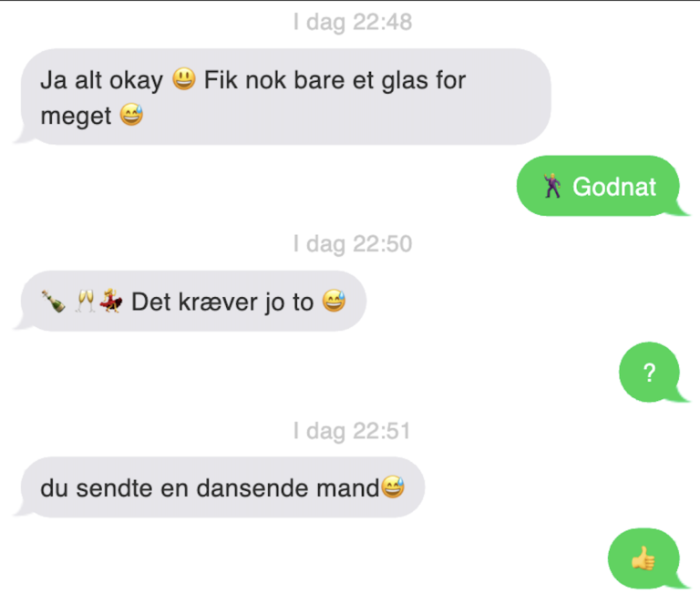Viewport: 700px width, 604px height.
Task: Click the emoji after 'dansende mand'
Action: 393,486
